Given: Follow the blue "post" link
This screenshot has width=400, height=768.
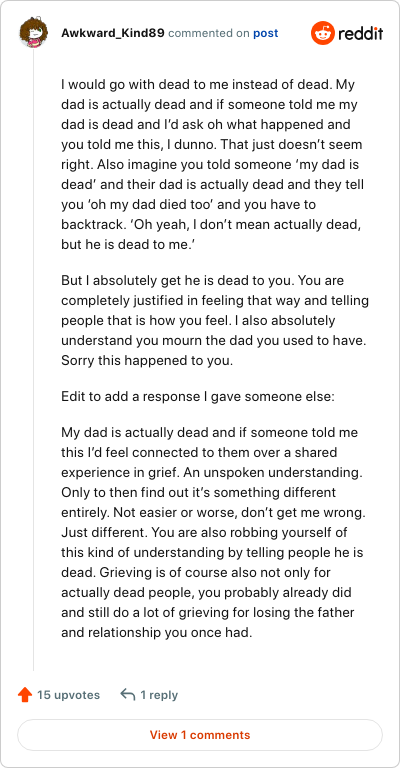Looking at the screenshot, I should coord(265,34).
